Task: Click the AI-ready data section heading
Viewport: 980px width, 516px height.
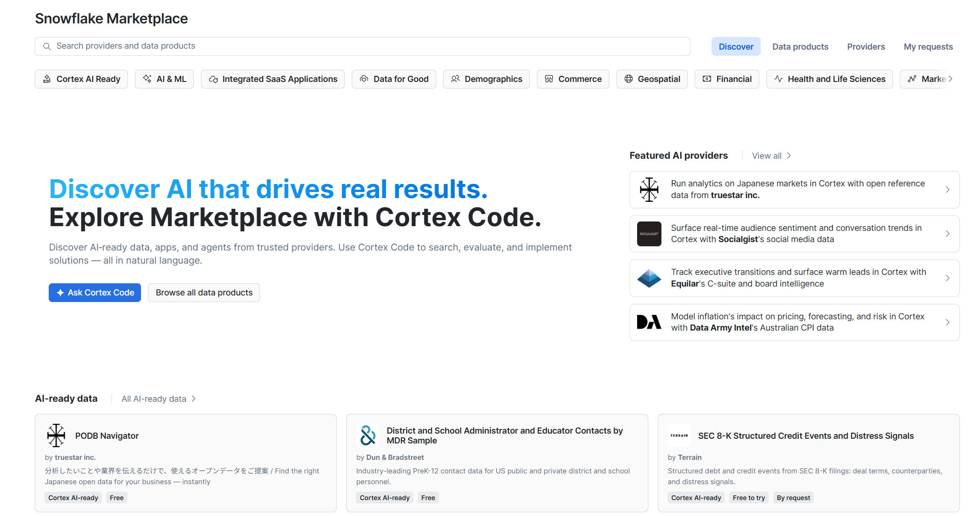Action: 66,398
